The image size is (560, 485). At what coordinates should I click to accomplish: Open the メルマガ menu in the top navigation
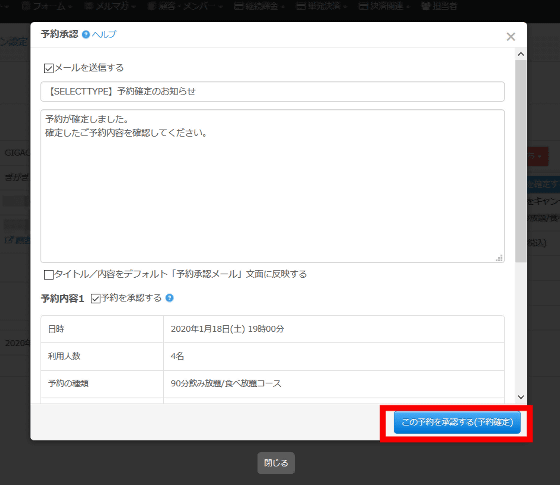(x=110, y=6)
